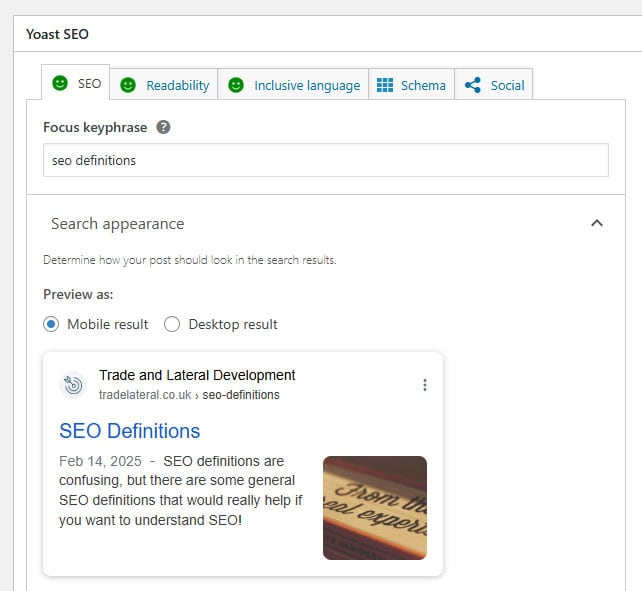Image resolution: width=642 pixels, height=591 pixels.
Task: Click the Search appearance heading
Action: [118, 224]
